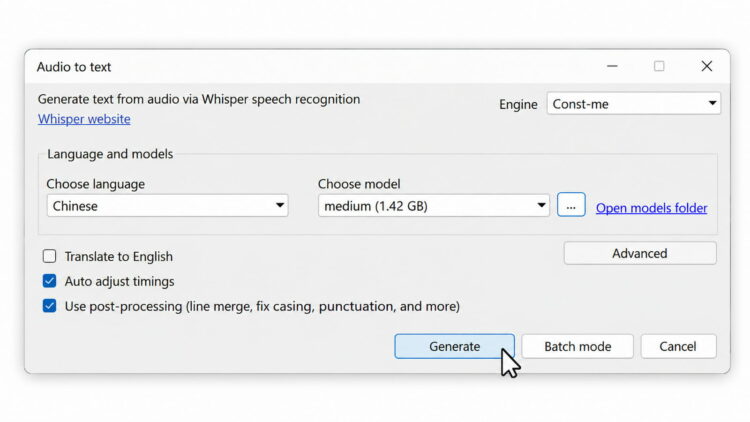The image size is (750, 422).
Task: Expand the Choose model dropdown showing medium
Action: [433, 206]
